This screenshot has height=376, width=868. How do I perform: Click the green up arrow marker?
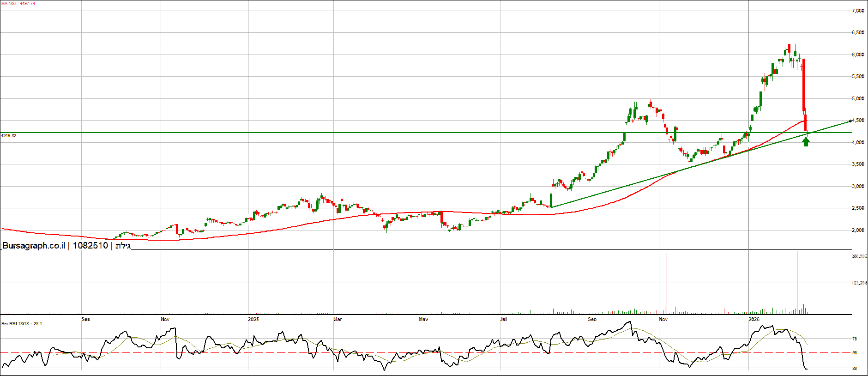click(806, 141)
